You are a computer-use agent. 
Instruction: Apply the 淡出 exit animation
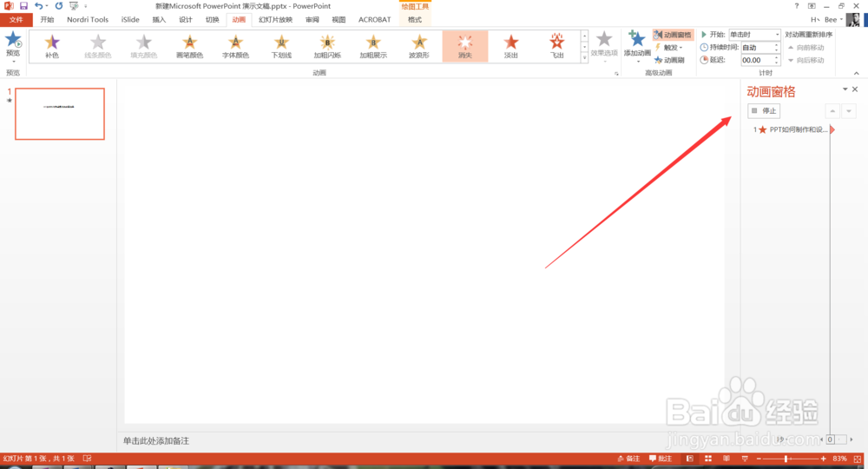point(511,46)
